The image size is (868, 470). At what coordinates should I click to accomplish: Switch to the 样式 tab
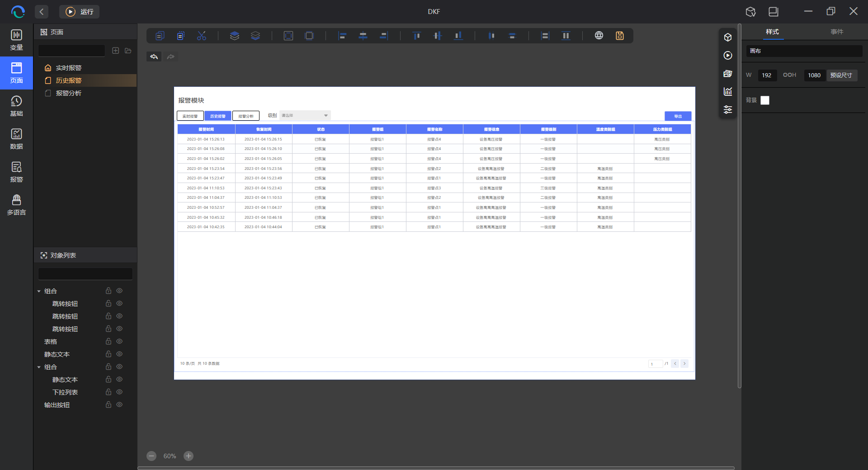click(x=772, y=32)
